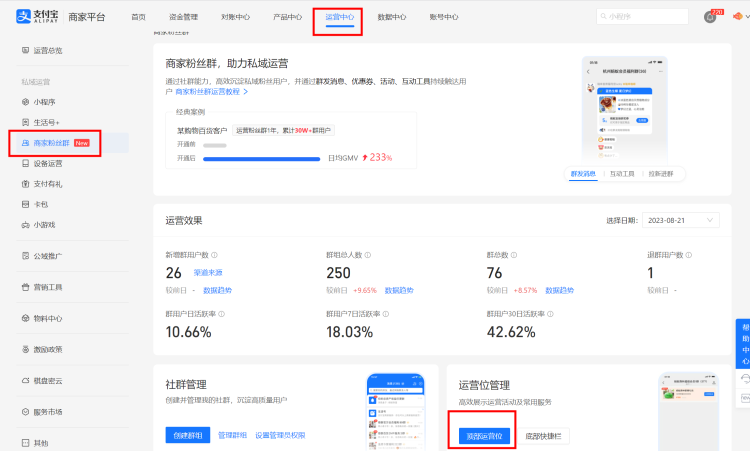The width and height of the screenshot is (750, 451).
Task: Click the 管理群组 link
Action: [x=232, y=435]
